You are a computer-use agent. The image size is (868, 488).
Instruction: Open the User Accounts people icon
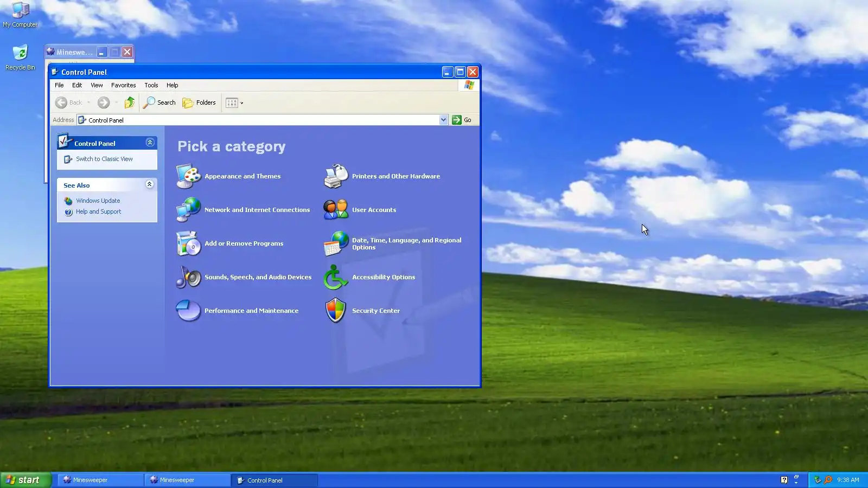336,210
